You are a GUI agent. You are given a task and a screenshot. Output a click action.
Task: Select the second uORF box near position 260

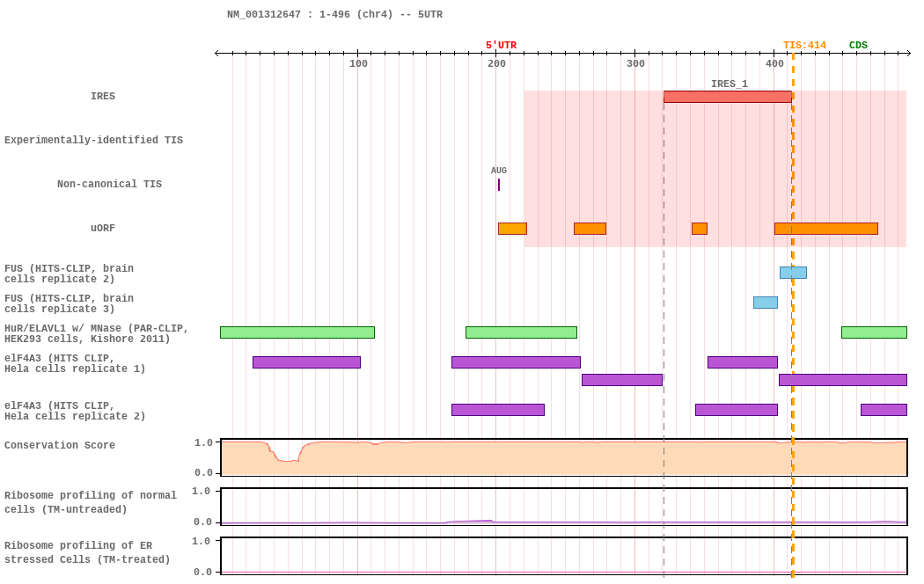tap(590, 229)
